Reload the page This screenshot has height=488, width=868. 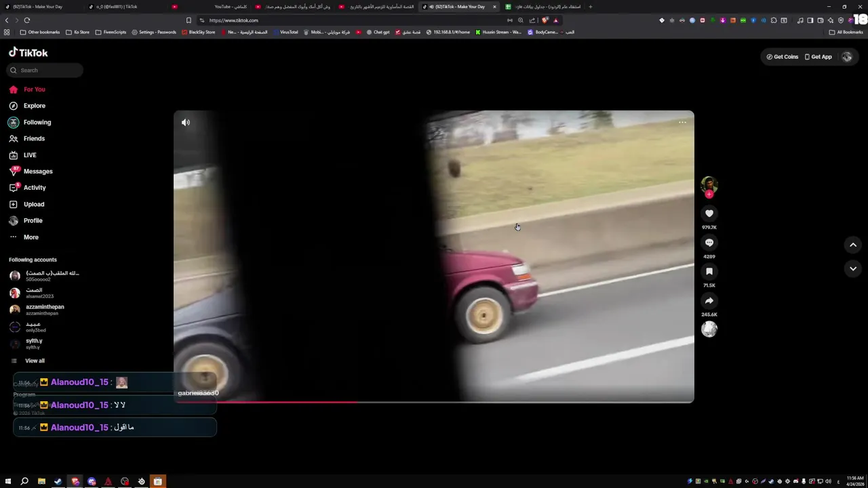click(x=26, y=20)
